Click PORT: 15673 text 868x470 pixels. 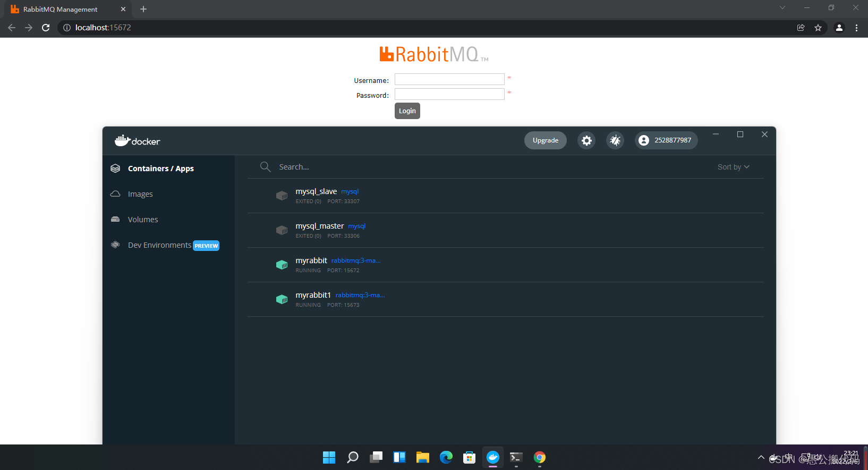tap(343, 305)
